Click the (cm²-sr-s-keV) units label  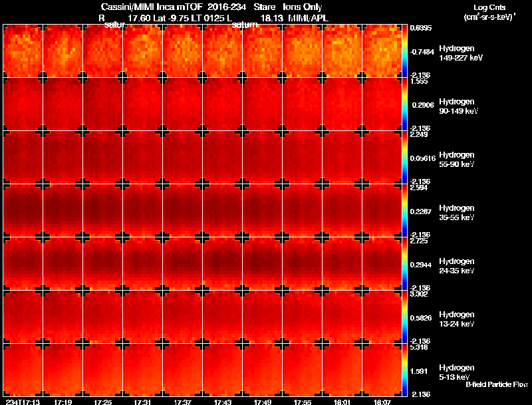tap(489, 17)
